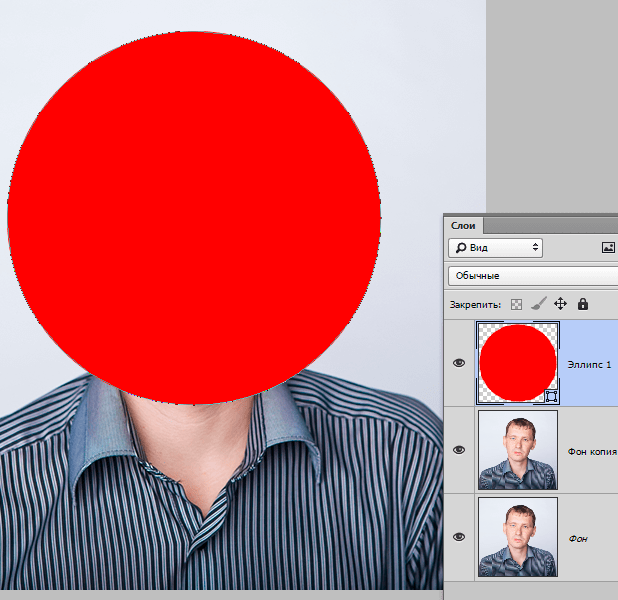Viewport: 618px width, 600px height.
Task: Click the red ellipse on the canvas
Action: [x=194, y=218]
